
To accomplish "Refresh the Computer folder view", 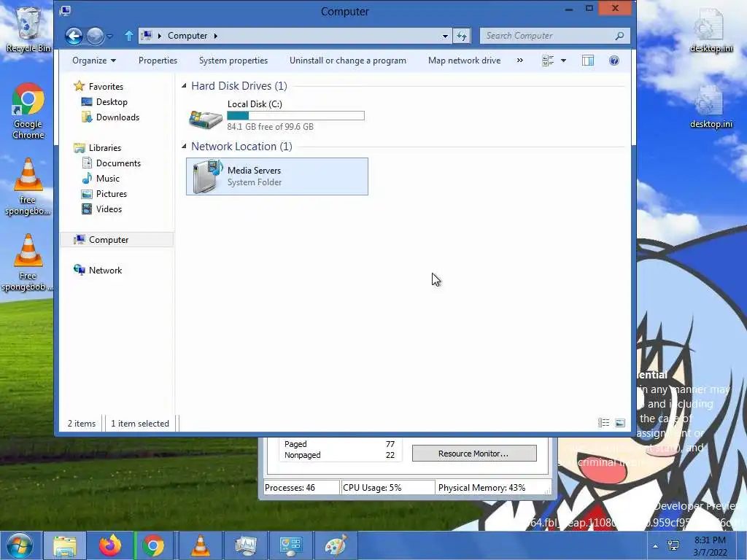I will coord(462,36).
